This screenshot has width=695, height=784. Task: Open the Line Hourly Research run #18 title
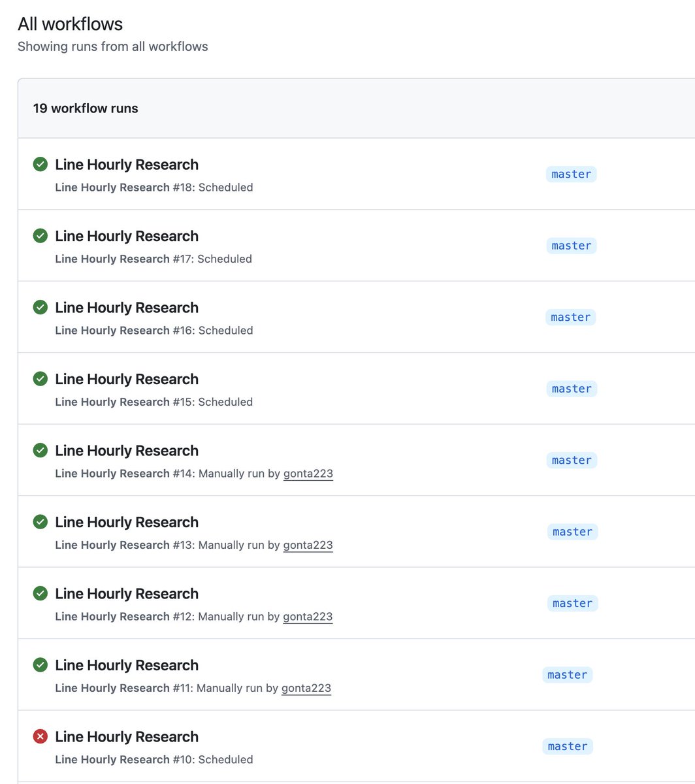[127, 165]
